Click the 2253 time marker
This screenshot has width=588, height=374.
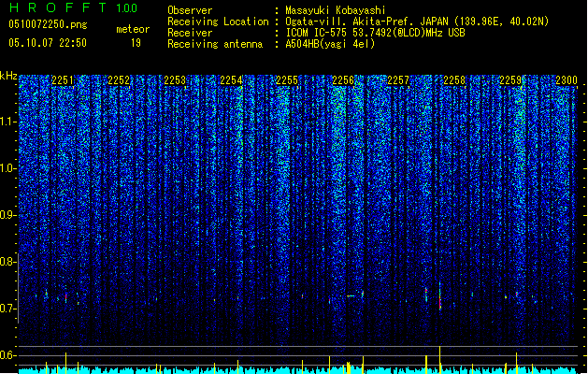pos(175,79)
